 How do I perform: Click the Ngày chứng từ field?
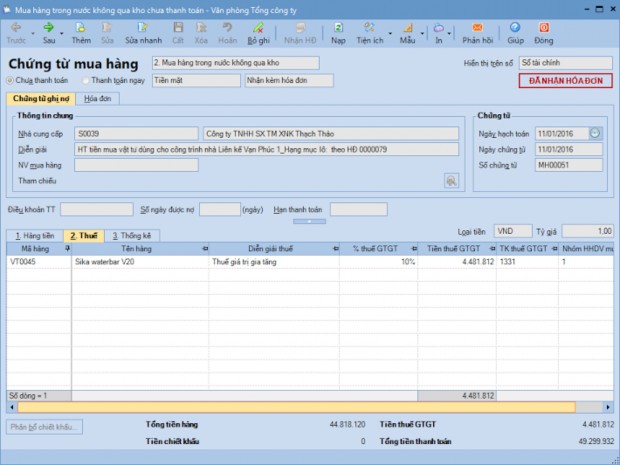(569, 149)
